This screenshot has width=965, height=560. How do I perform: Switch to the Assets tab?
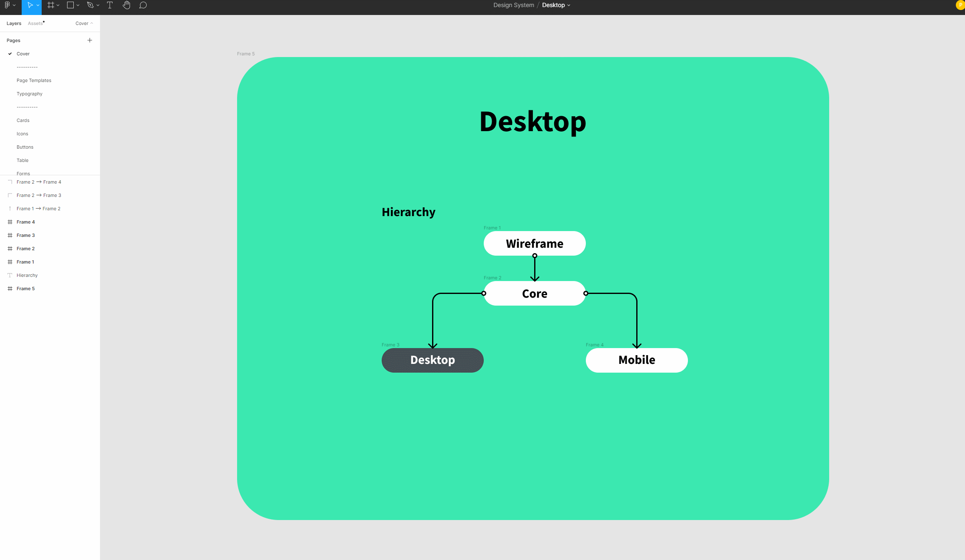point(35,23)
